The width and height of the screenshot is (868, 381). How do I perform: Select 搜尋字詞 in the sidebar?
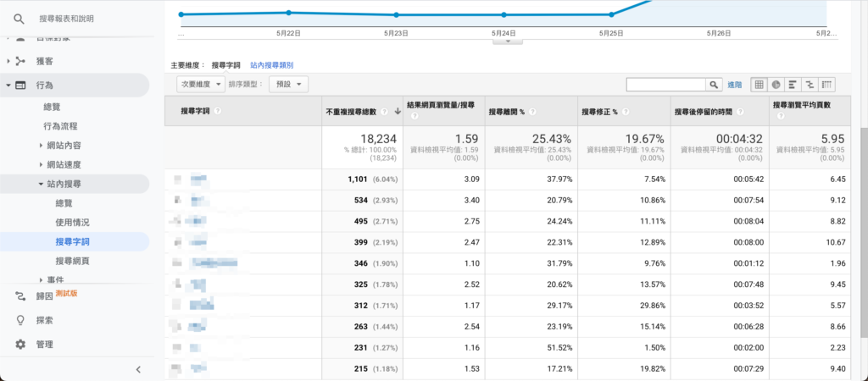(x=73, y=242)
